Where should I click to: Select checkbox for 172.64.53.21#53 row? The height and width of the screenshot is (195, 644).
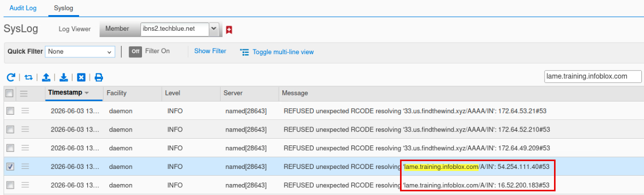point(10,111)
